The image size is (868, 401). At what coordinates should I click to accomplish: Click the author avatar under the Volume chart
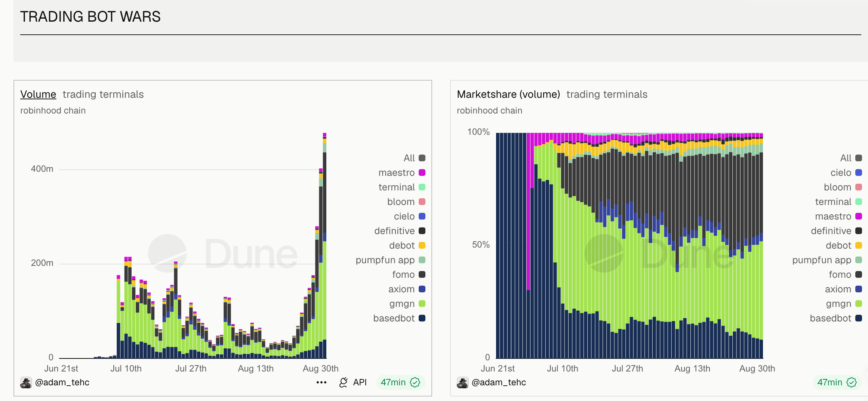point(26,382)
